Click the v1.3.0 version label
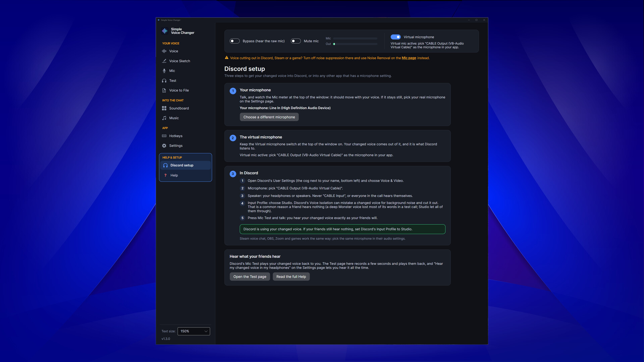This screenshot has width=644, height=362. [166, 339]
